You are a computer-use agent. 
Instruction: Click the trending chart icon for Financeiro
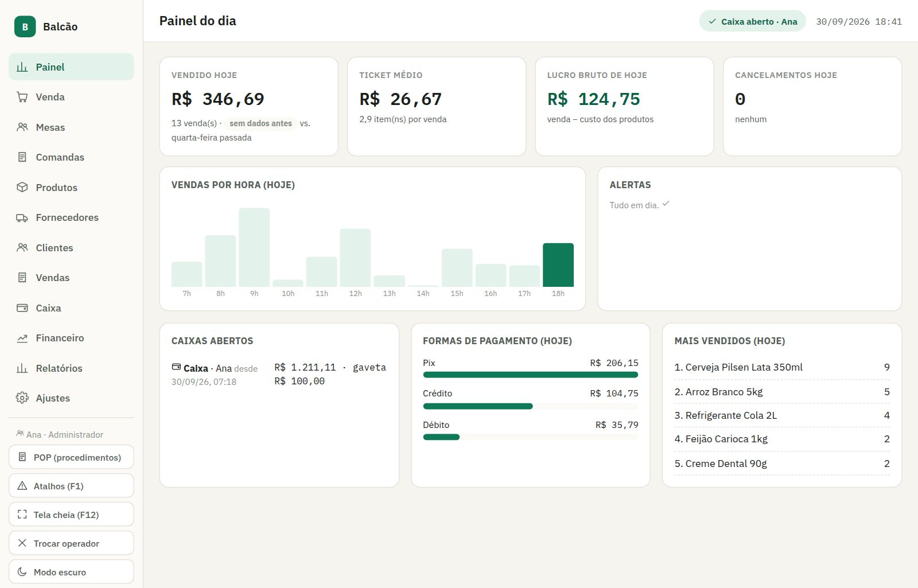22,338
